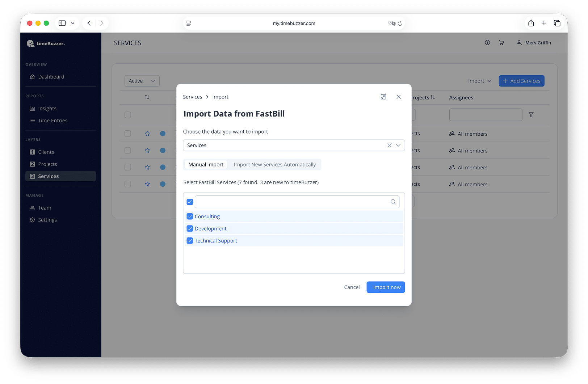Viewport: 588px width, 384px height.
Task: Uncheck the Consulting service checkbox
Action: (190, 216)
